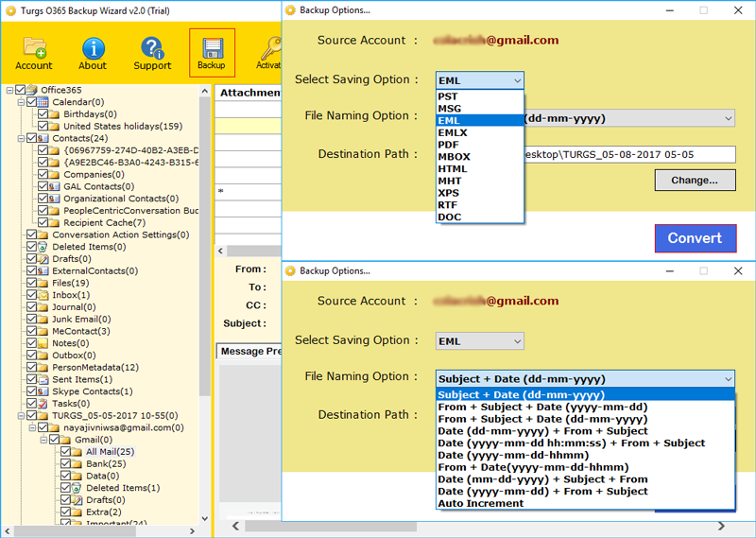Collapse the Calendar(0) tree node
The height and width of the screenshot is (538, 756).
21,102
